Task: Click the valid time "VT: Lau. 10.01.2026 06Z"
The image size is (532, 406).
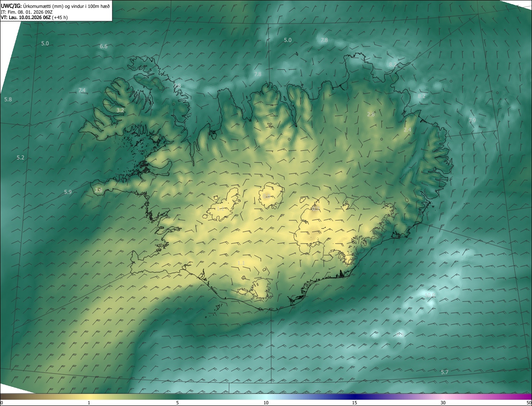Action: point(26,17)
